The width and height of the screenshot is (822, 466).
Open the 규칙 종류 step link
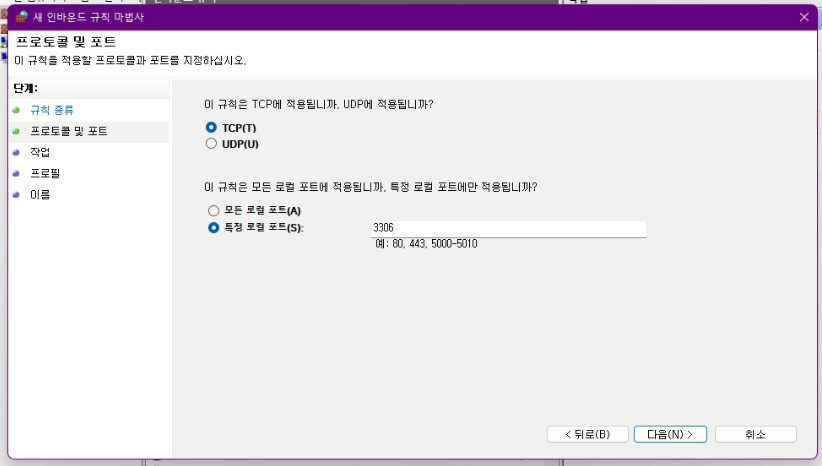click(x=52, y=110)
